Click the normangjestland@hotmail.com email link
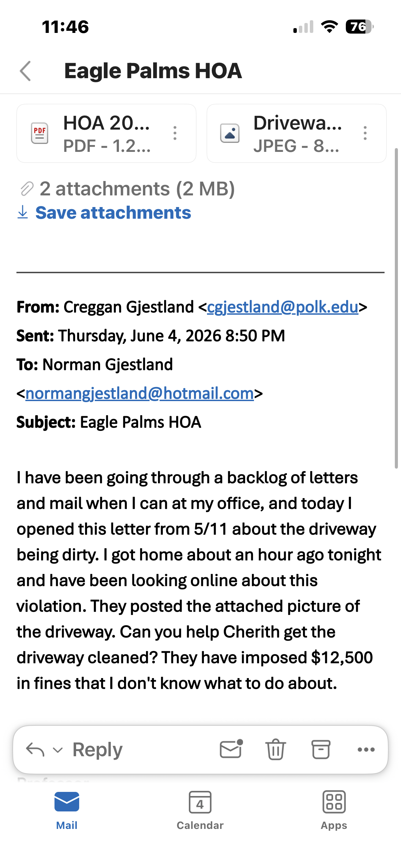The height and width of the screenshot is (868, 401). point(139,393)
